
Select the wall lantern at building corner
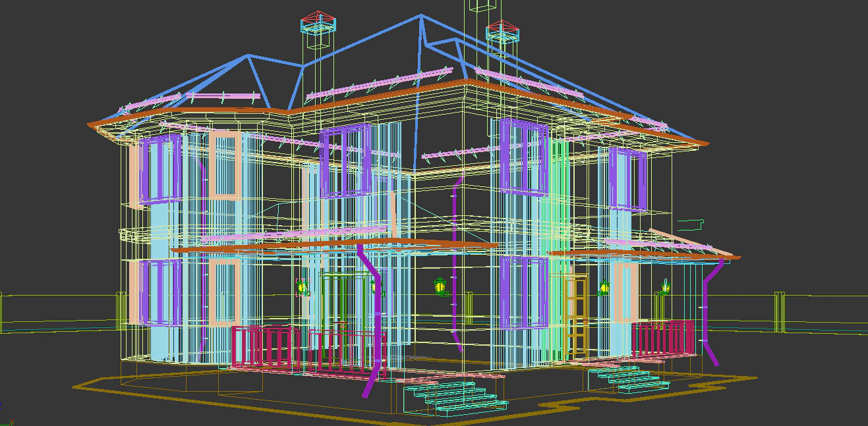click(x=441, y=286)
